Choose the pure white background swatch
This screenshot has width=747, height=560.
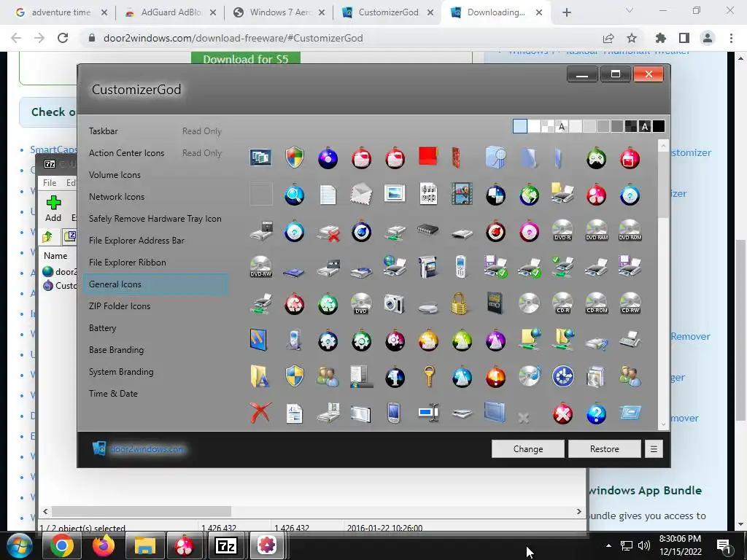534,126
